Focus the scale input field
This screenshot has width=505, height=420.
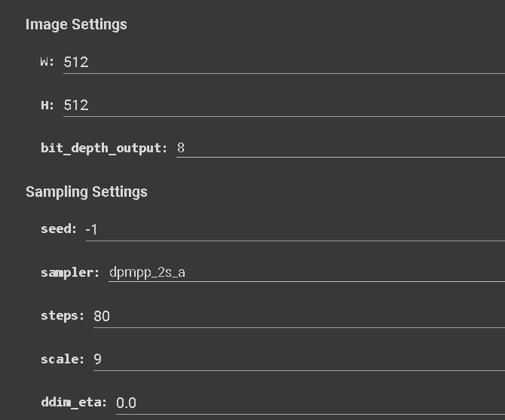tap(299, 359)
